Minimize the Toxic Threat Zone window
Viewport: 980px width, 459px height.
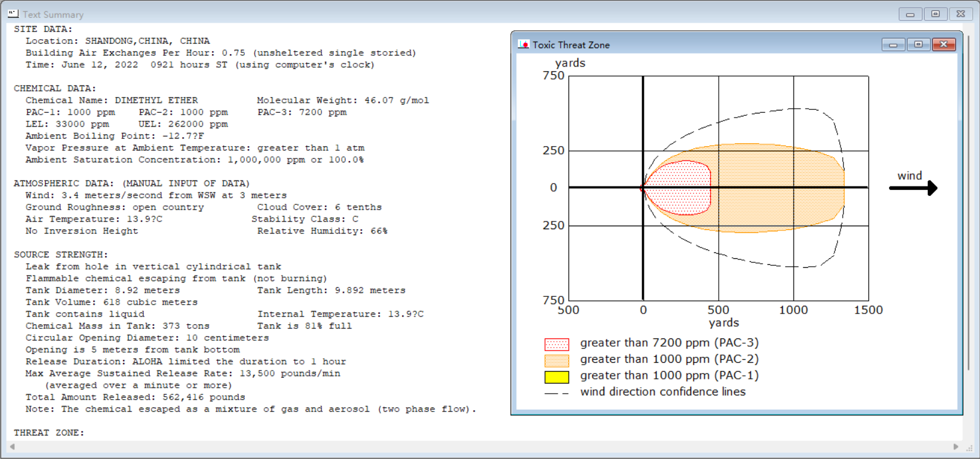(893, 45)
